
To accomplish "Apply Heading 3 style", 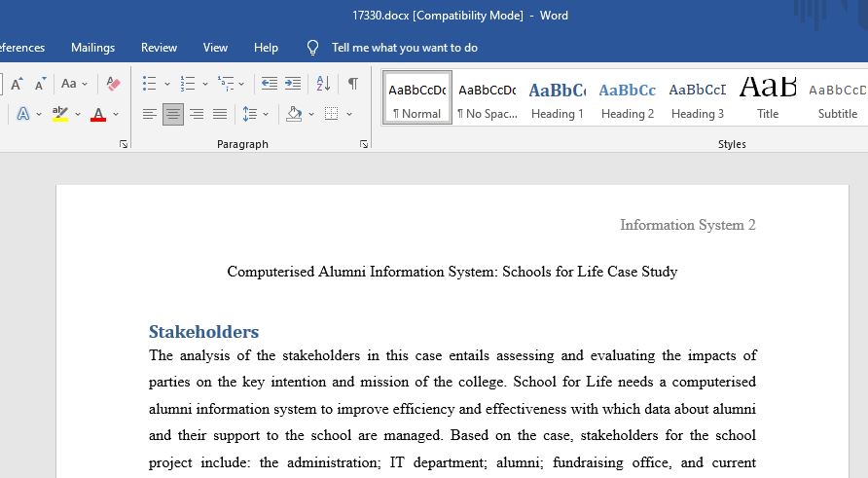I will 698,97.
